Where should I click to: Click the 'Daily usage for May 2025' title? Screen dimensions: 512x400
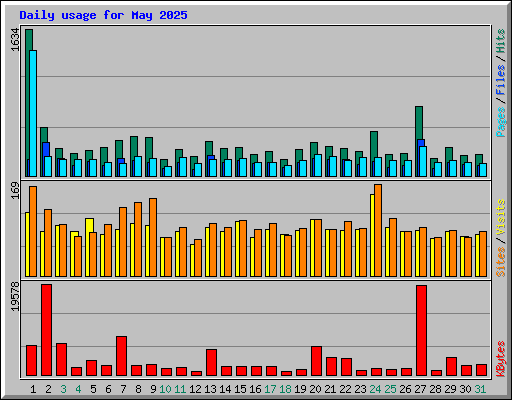coord(103,15)
